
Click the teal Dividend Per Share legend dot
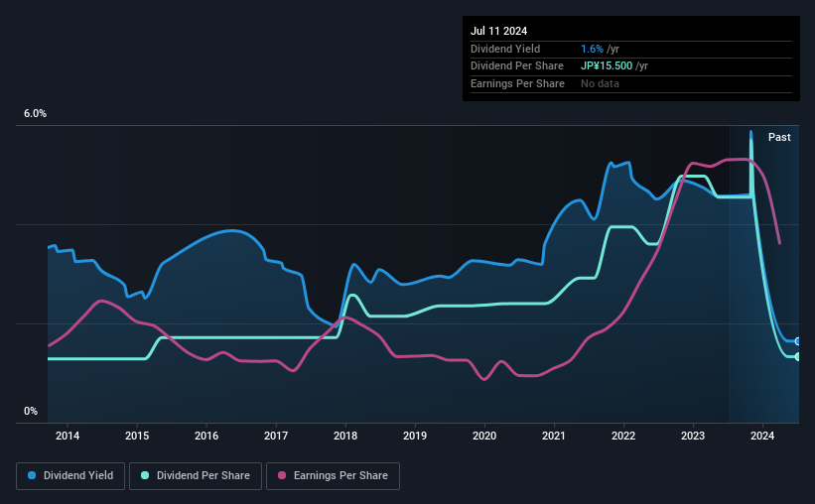coord(145,475)
